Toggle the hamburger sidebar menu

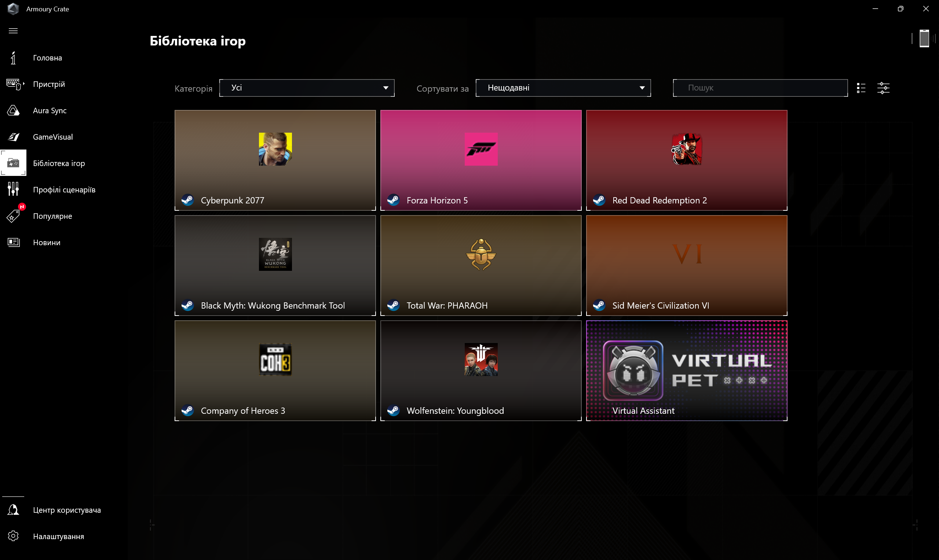pyautogui.click(x=13, y=31)
